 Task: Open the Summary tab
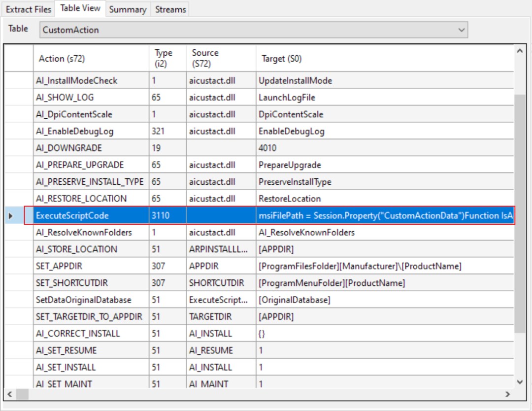(x=128, y=9)
